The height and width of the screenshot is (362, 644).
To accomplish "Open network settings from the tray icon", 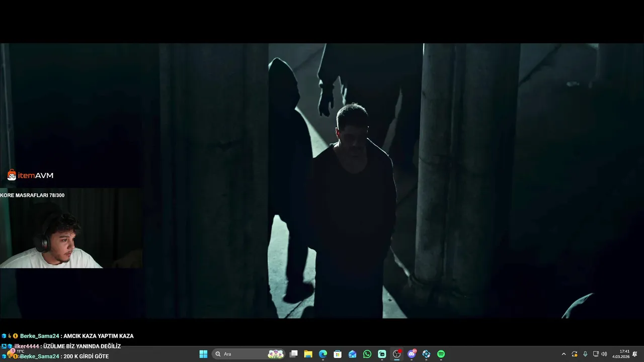I will pos(596,354).
